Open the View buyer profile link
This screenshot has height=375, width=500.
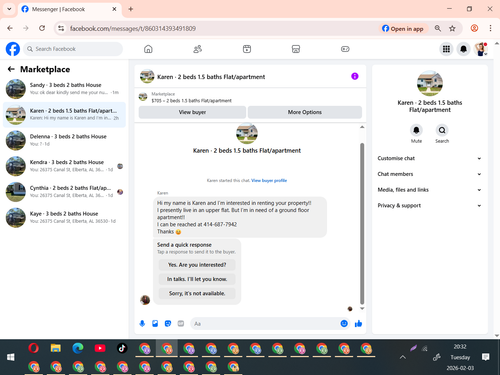[269, 180]
